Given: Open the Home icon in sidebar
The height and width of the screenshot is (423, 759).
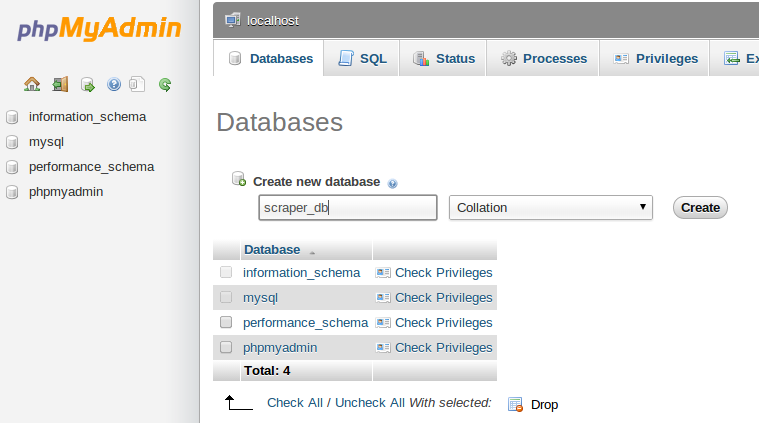Looking at the screenshot, I should pos(32,85).
